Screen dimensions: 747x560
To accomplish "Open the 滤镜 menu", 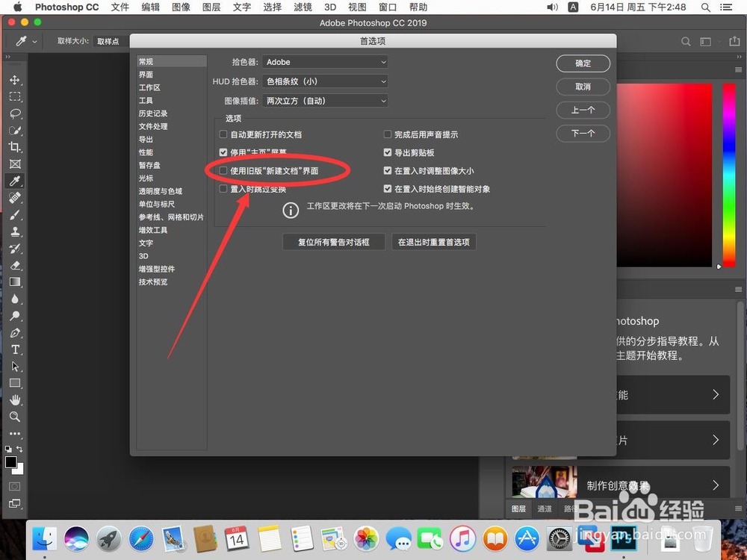I will coord(303,7).
